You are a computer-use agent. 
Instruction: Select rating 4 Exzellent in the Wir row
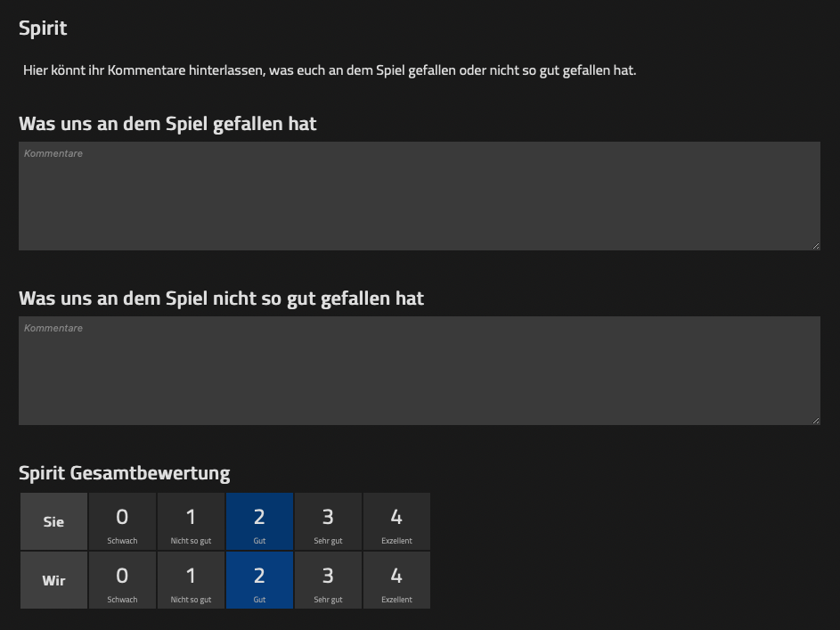click(396, 579)
